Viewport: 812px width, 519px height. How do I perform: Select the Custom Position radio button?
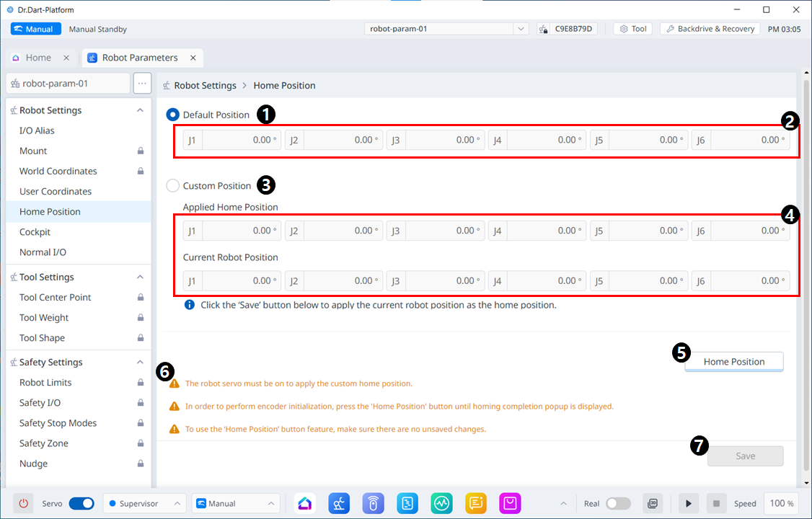(x=172, y=186)
